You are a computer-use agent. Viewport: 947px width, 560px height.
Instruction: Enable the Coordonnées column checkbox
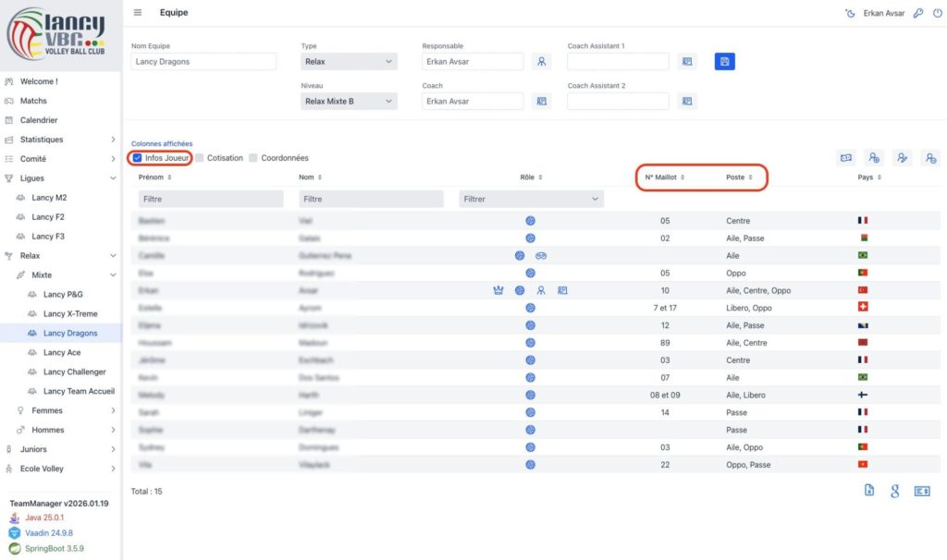pos(253,158)
